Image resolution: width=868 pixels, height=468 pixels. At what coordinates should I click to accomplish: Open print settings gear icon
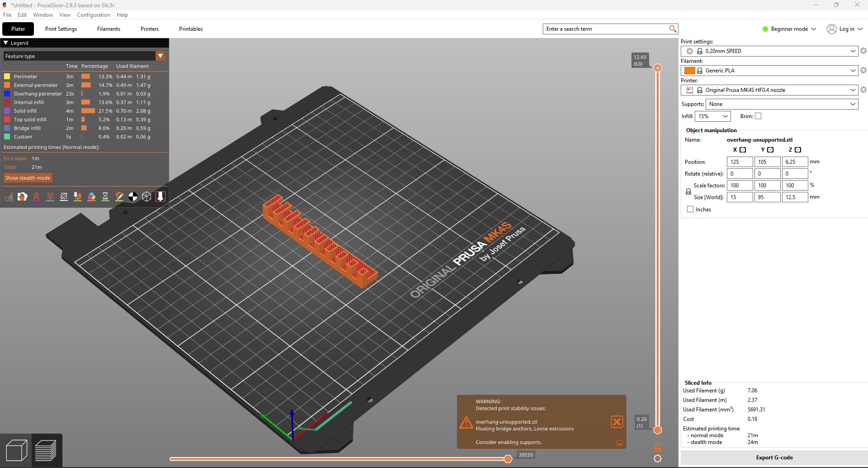coord(863,51)
